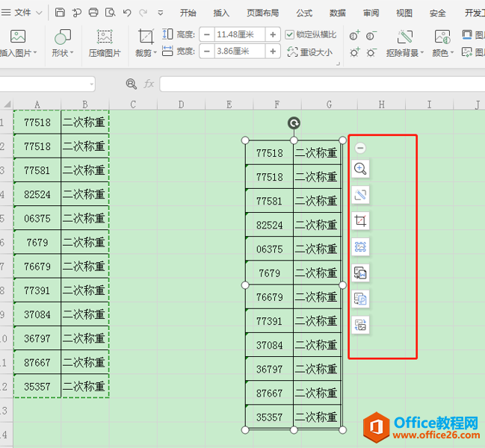Increase width with plus button
The width and height of the screenshot is (485, 448).
(273, 51)
